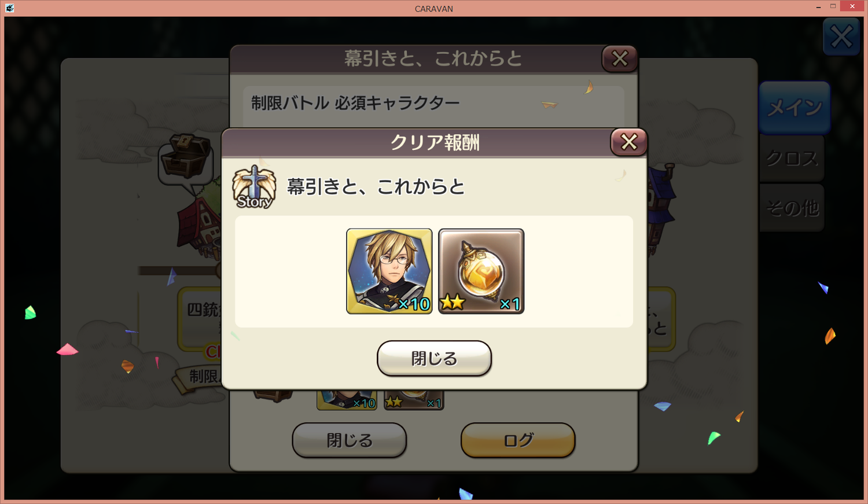This screenshot has width=868, height=504.
Task: Open the ログ button
Action: [518, 440]
